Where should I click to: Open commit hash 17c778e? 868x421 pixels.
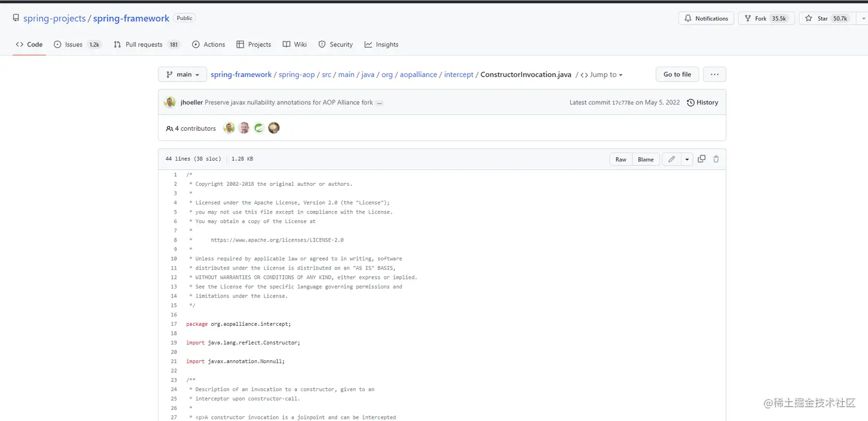[623, 103]
